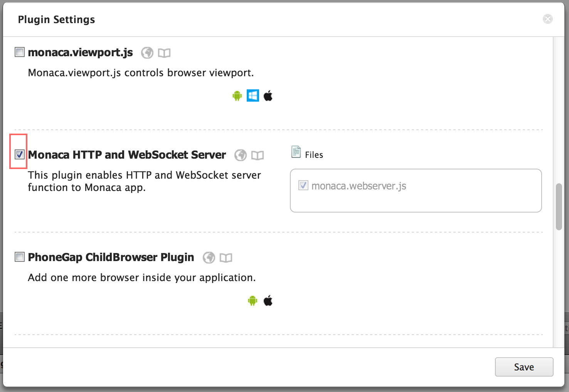Viewport: 569px width, 392px height.
Task: Open the monaca.viewport.js globe website icon
Action: tap(147, 53)
